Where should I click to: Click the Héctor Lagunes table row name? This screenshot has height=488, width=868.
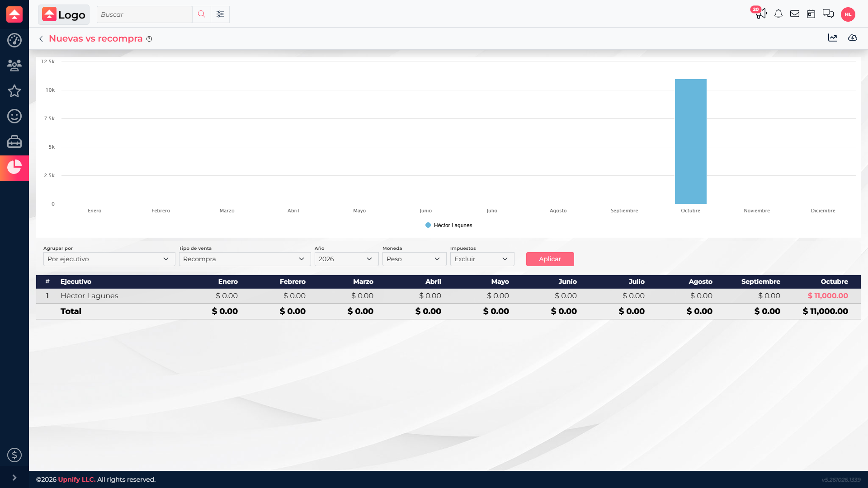click(x=90, y=296)
